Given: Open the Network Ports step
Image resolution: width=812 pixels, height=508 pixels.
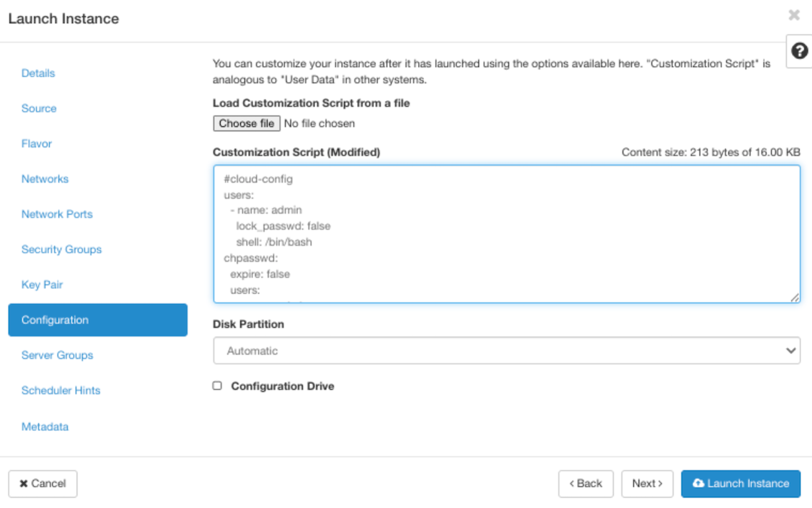Looking at the screenshot, I should pos(57,214).
